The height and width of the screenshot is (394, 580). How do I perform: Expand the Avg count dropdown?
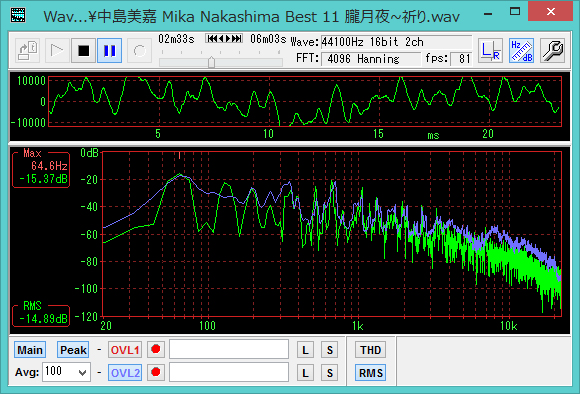[x=83, y=373]
